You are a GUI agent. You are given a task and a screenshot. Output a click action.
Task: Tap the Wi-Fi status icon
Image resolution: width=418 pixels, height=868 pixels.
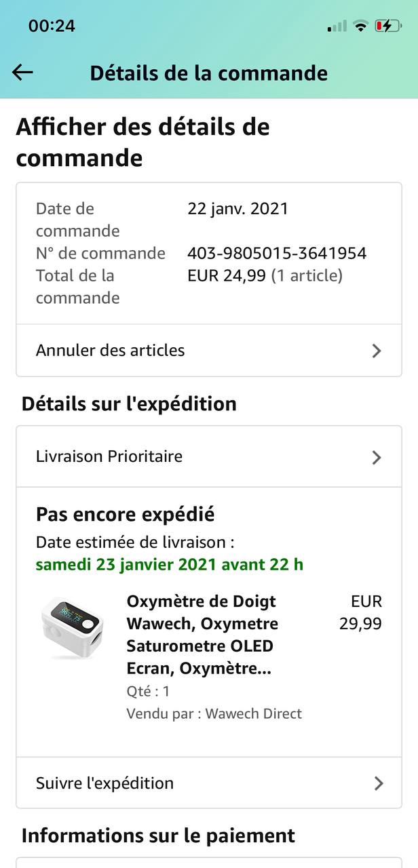click(x=361, y=26)
